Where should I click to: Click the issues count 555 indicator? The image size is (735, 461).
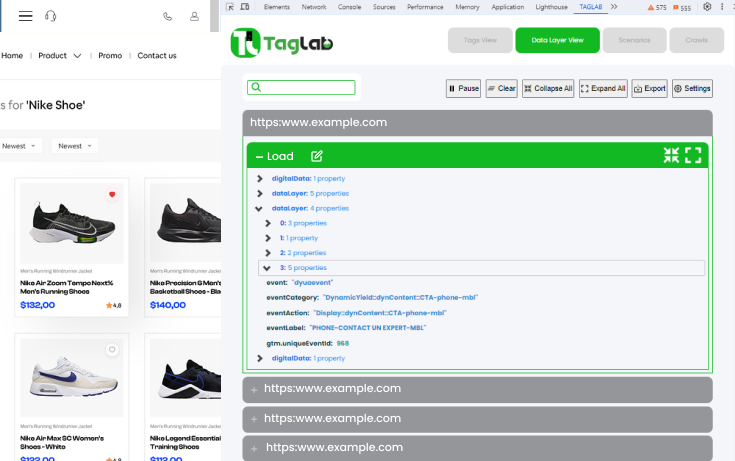[x=682, y=8]
